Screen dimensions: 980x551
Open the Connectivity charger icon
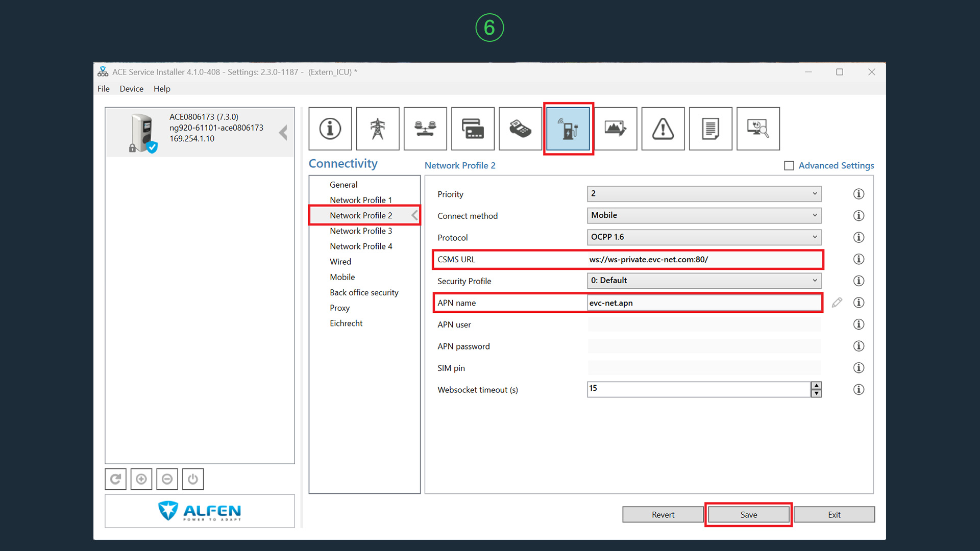(x=568, y=129)
